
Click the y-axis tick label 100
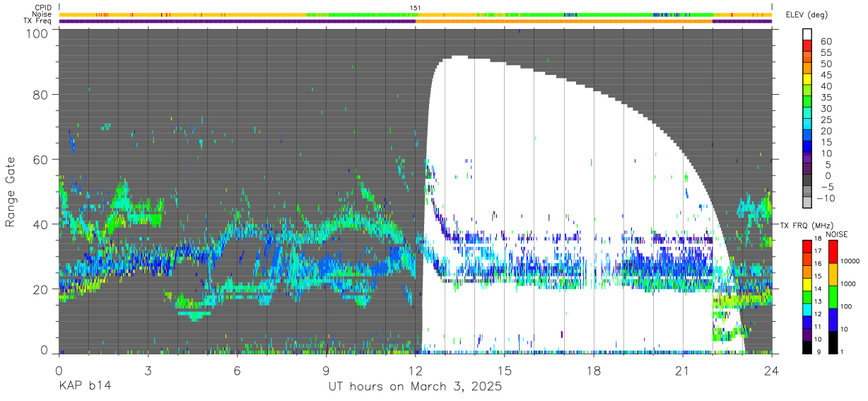(36, 33)
